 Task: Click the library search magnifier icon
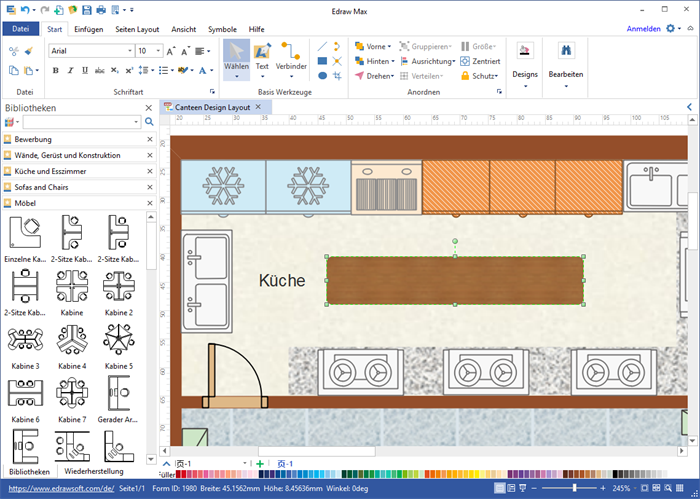coord(149,122)
